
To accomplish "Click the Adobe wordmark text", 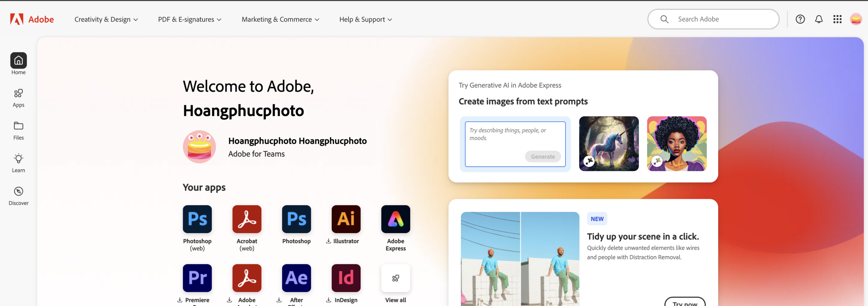I will point(41,19).
